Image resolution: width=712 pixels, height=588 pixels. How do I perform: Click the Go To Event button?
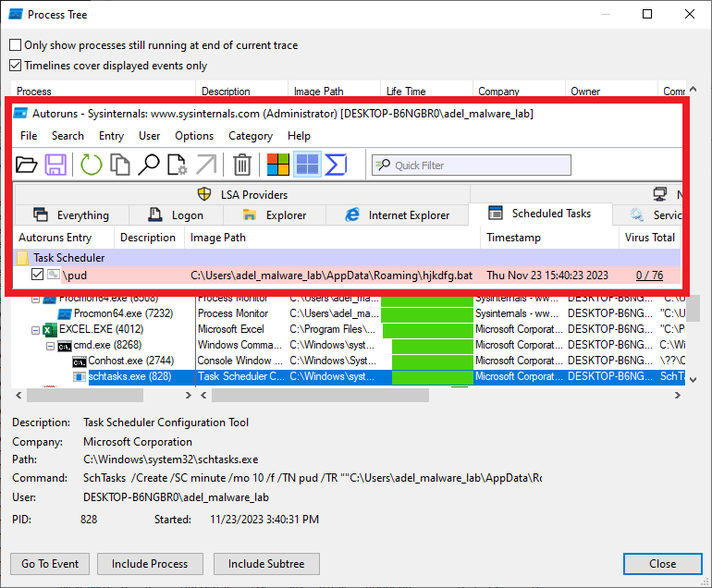[50, 563]
